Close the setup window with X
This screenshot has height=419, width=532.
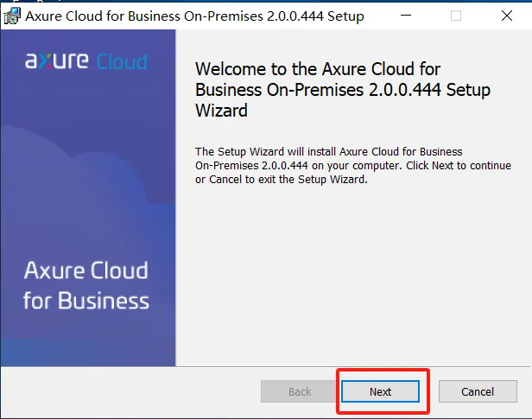[x=507, y=16]
